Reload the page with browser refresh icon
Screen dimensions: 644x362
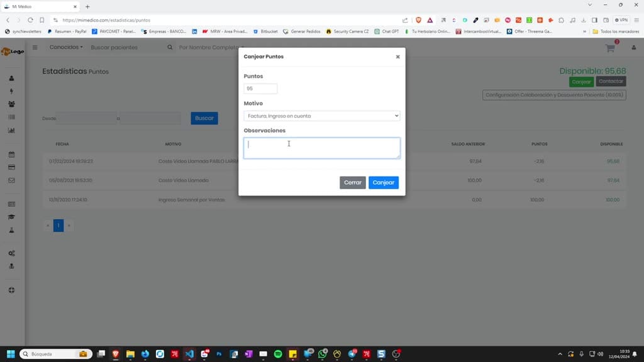(30, 19)
